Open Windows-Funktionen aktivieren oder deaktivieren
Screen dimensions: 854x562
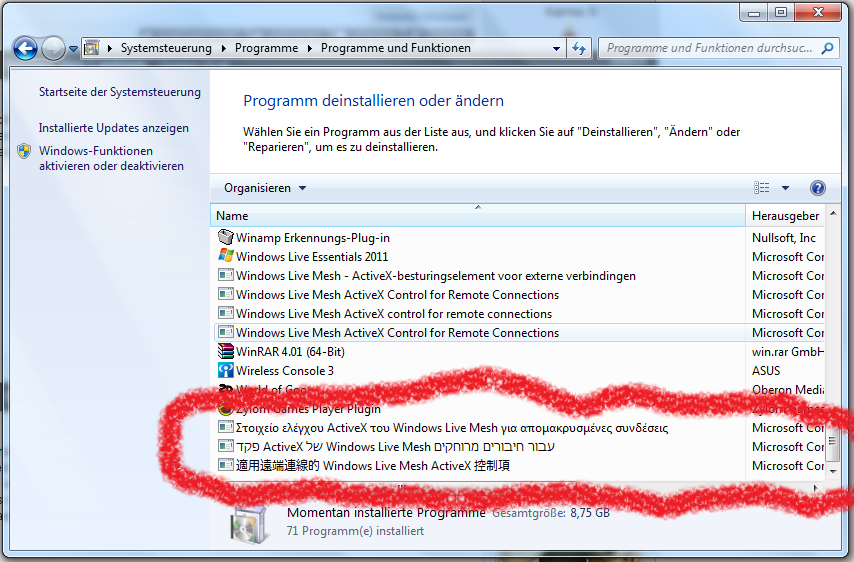pos(111,158)
